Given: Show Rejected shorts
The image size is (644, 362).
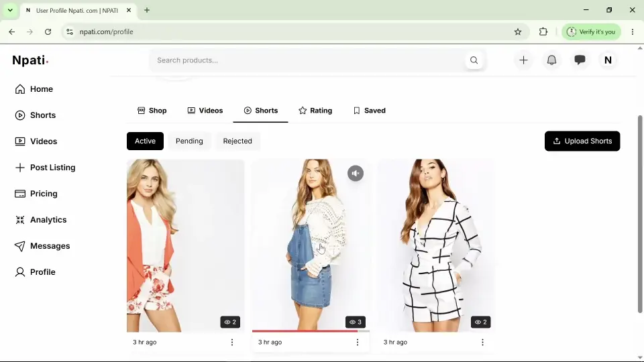Looking at the screenshot, I should point(237,141).
